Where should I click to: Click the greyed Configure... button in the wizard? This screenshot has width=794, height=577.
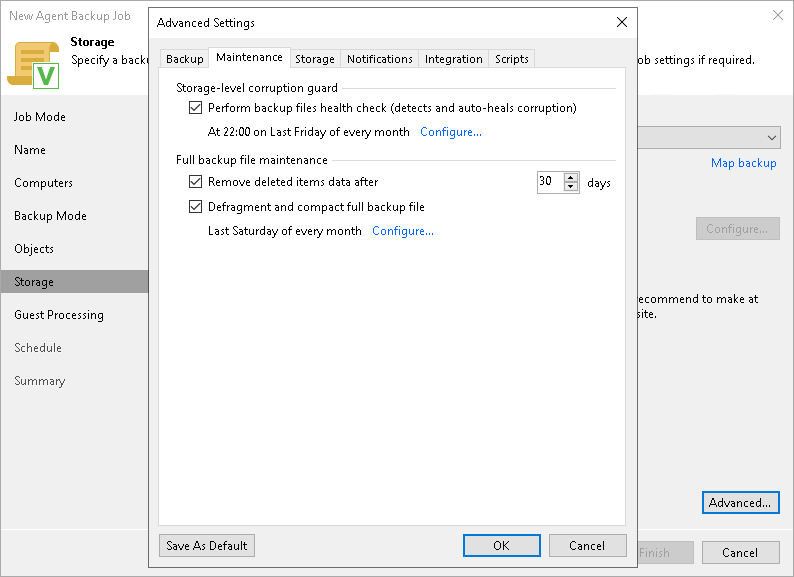tap(737, 228)
